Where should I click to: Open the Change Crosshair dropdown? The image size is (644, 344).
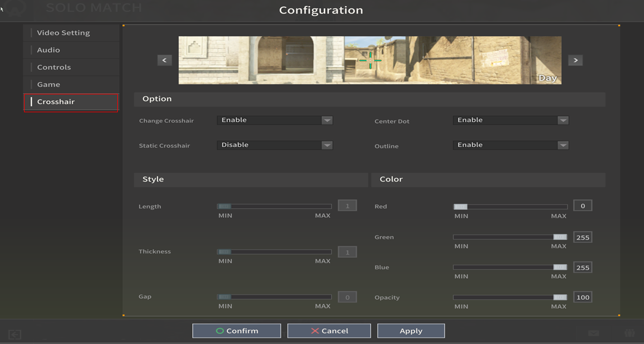[x=274, y=120]
